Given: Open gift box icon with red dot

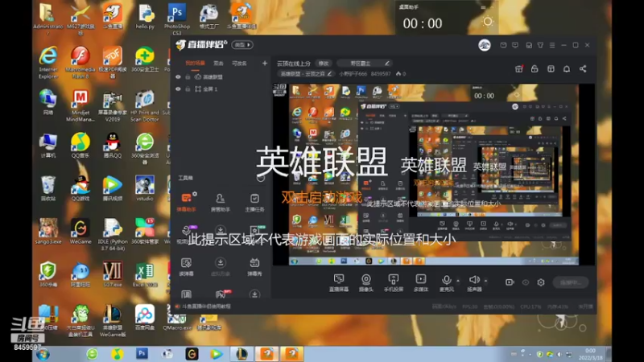Looking at the screenshot, I should click(518, 69).
